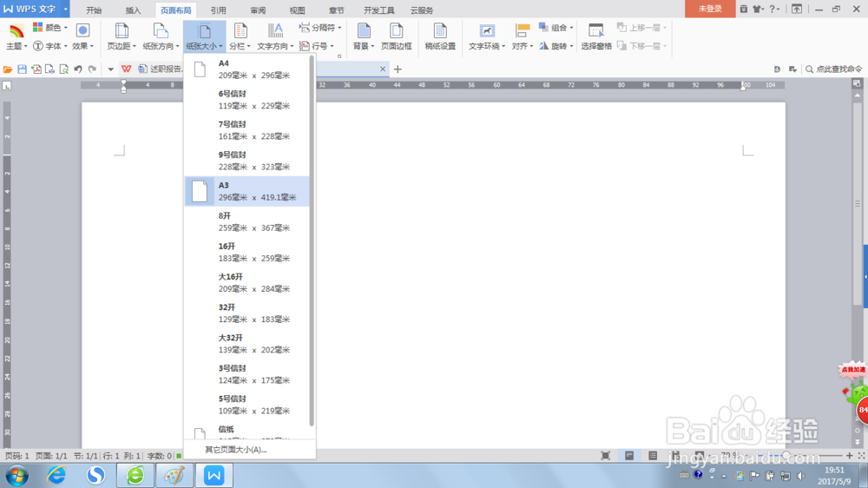868x488 pixels.
Task: Switch to the 开始 tab
Action: pyautogui.click(x=94, y=10)
